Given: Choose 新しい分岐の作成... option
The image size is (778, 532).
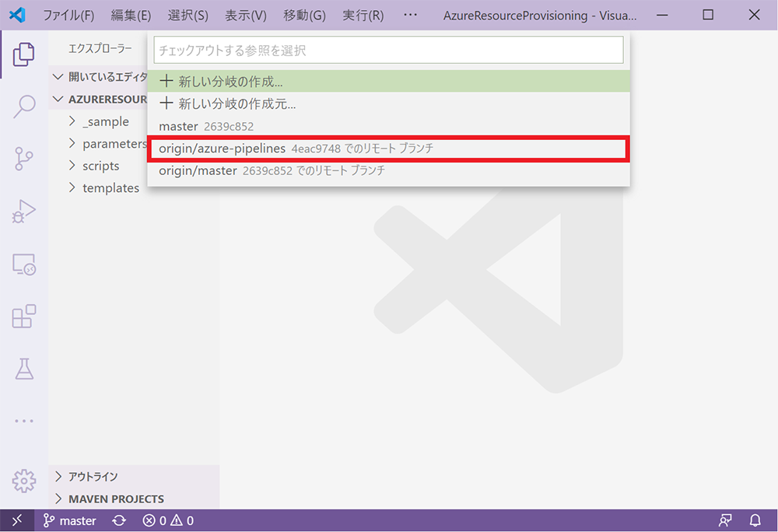Looking at the screenshot, I should pyautogui.click(x=388, y=82).
